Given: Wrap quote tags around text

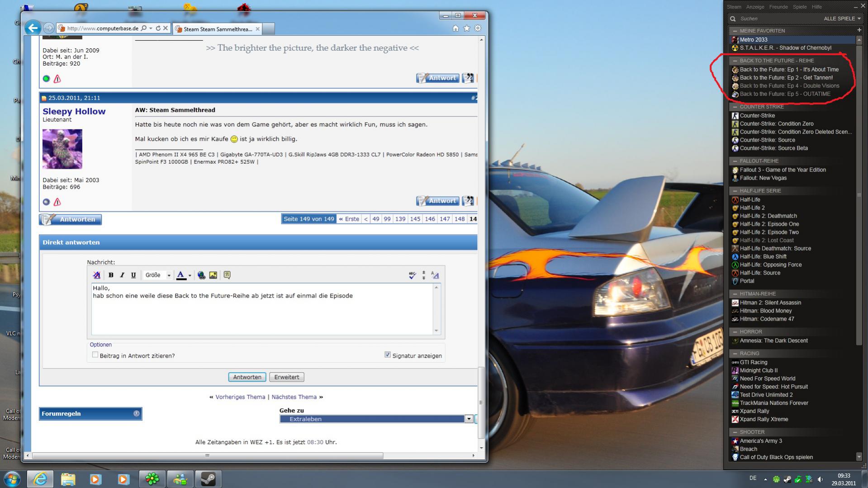Looking at the screenshot, I should click(x=227, y=275).
